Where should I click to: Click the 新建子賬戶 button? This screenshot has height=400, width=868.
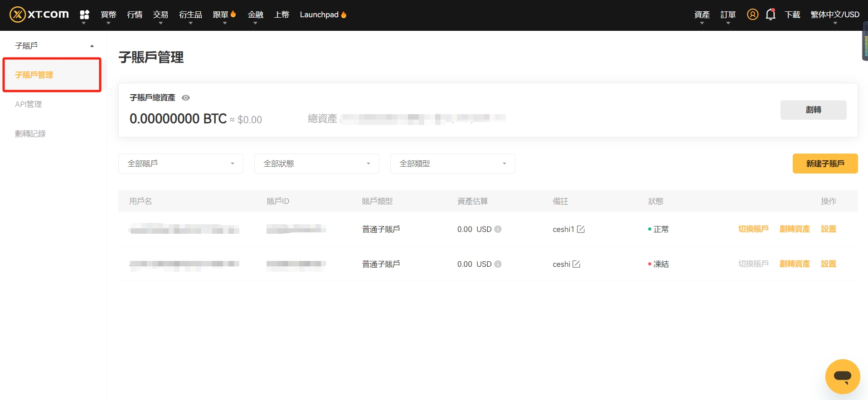pos(825,164)
